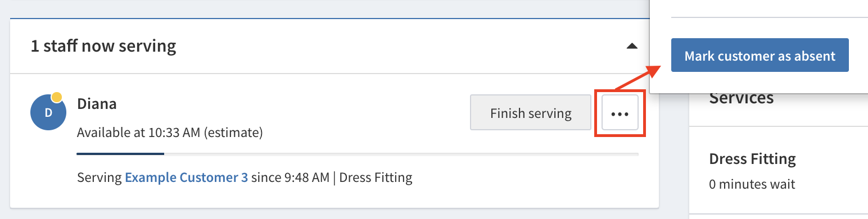Image resolution: width=868 pixels, height=219 pixels.
Task: Click the empty space in Diana's staff row
Action: tap(365, 113)
